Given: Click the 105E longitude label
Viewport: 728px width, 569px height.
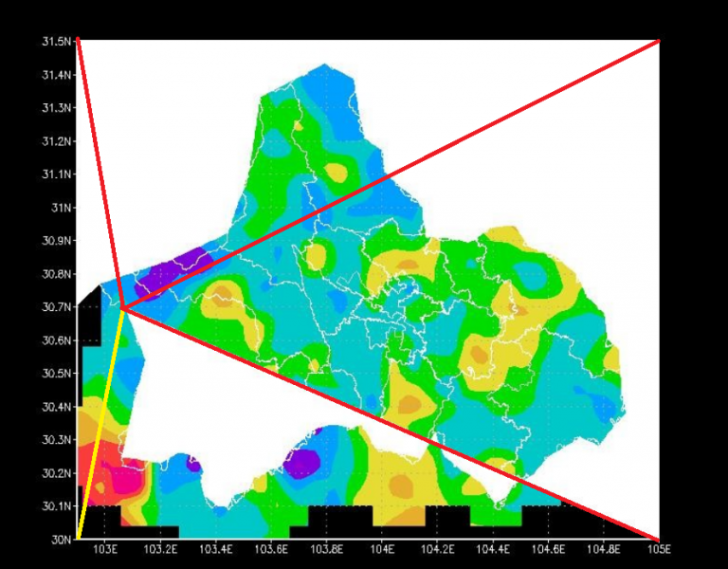Looking at the screenshot, I should (659, 550).
